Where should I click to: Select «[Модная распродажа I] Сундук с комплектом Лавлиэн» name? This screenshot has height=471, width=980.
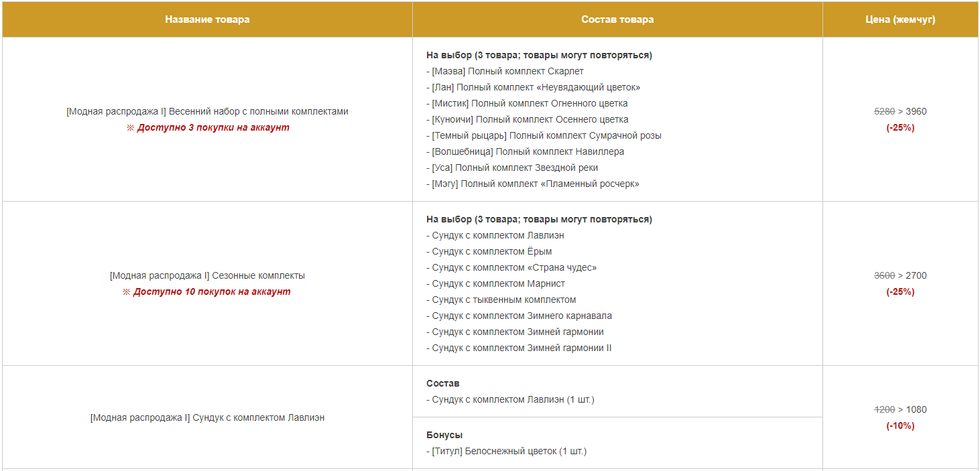[x=207, y=417]
